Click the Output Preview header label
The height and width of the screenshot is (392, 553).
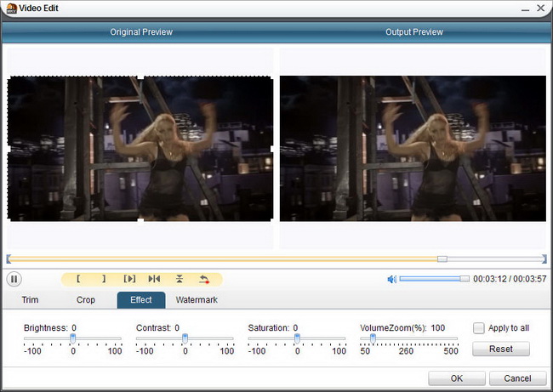click(414, 32)
